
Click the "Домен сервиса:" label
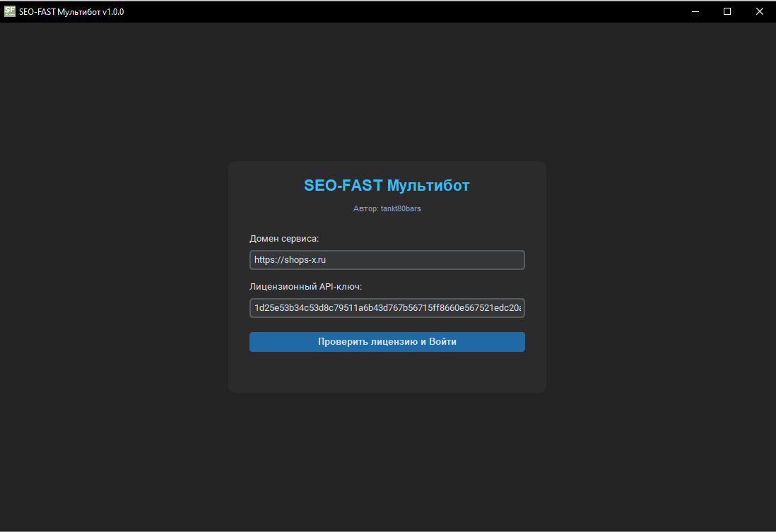284,239
